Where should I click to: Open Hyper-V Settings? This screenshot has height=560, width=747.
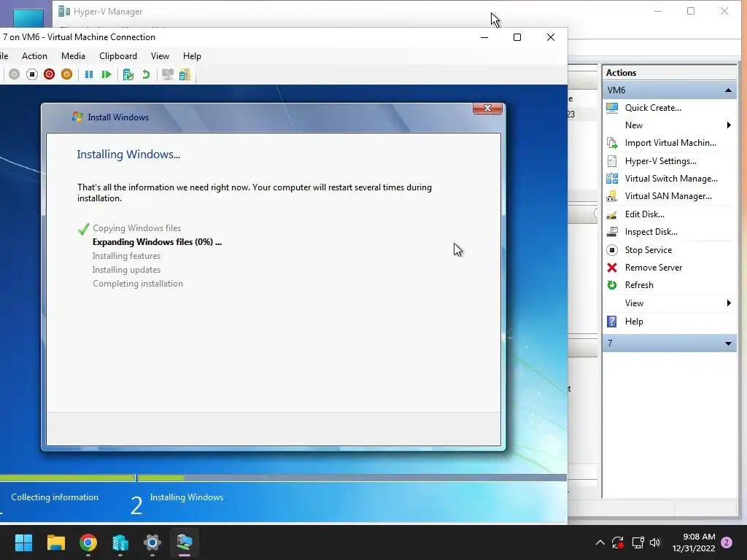660,161
